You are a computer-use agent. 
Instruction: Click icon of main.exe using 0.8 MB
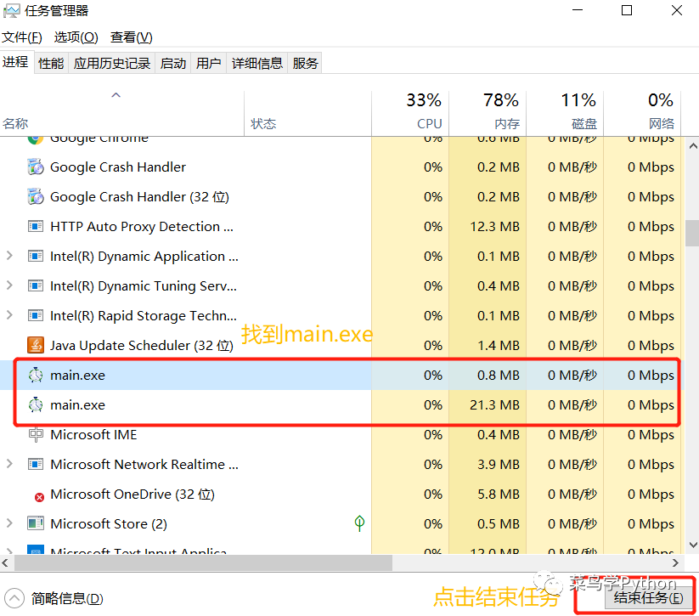(36, 376)
